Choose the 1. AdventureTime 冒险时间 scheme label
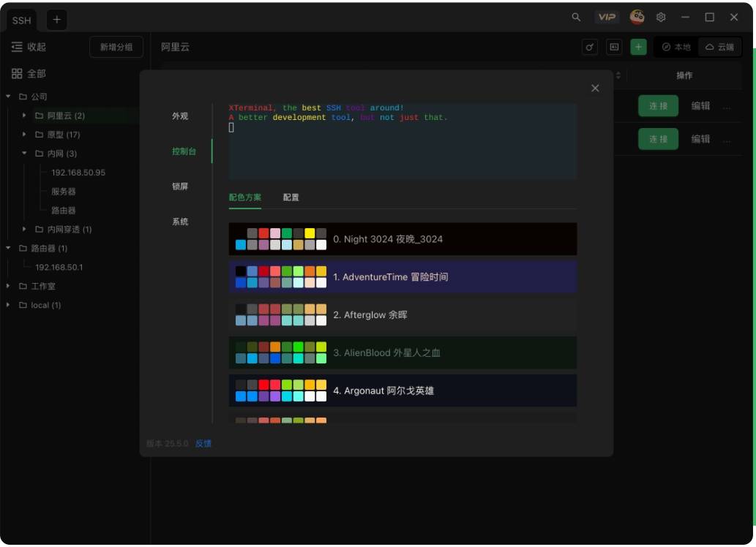 click(x=391, y=277)
